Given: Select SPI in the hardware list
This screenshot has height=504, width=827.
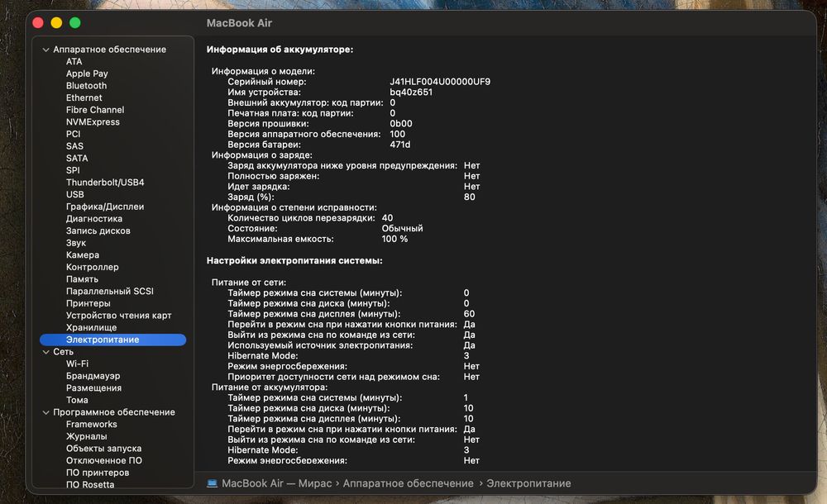Looking at the screenshot, I should tap(73, 171).
